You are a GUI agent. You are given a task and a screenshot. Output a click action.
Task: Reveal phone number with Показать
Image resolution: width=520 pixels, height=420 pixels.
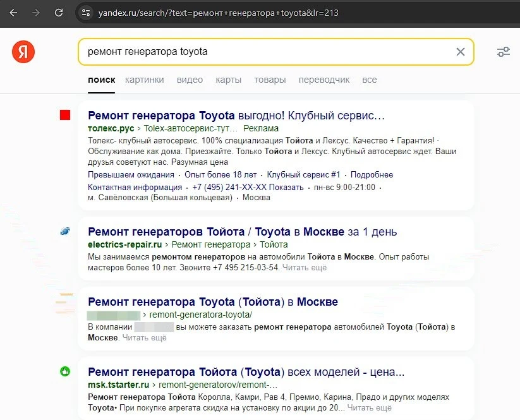coord(286,188)
